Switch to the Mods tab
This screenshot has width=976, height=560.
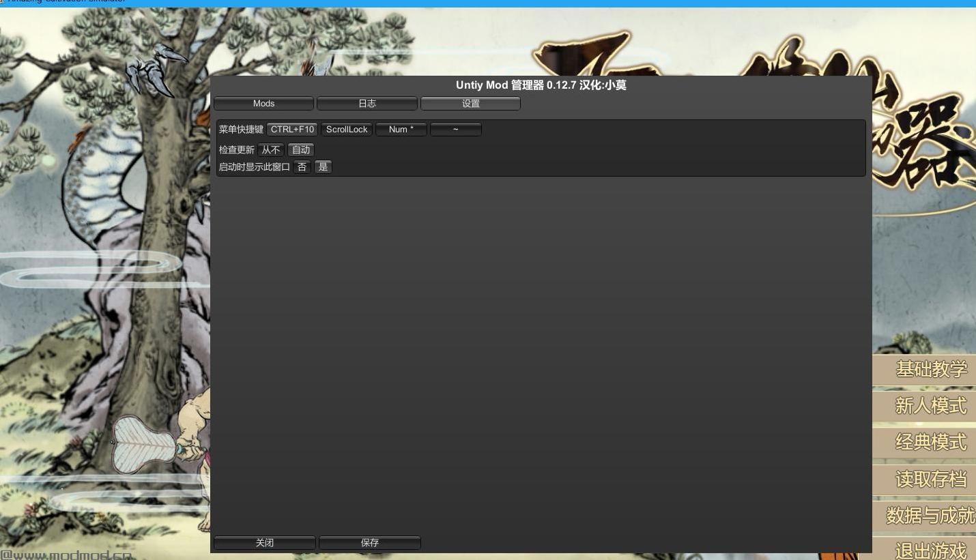pyautogui.click(x=263, y=104)
